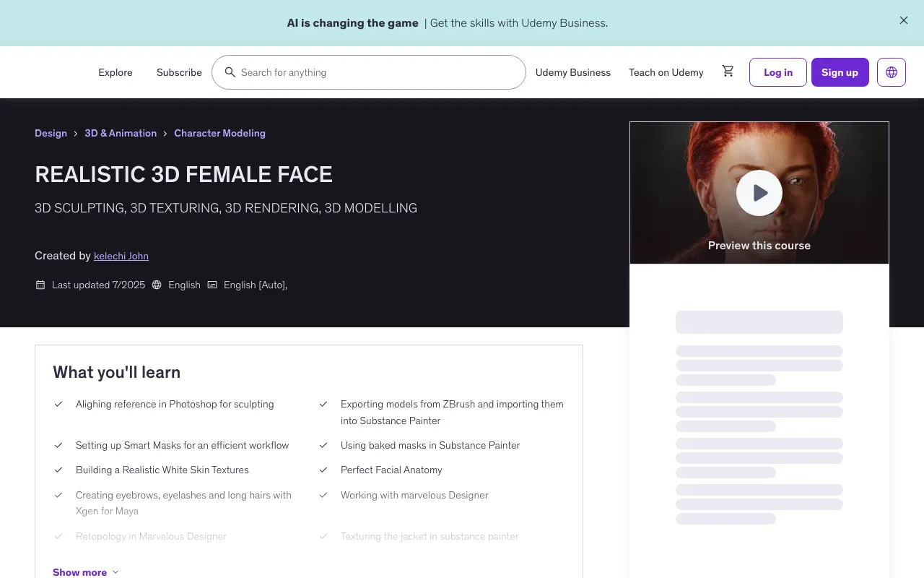Open the Explore dropdown
The height and width of the screenshot is (578, 924).
point(115,72)
